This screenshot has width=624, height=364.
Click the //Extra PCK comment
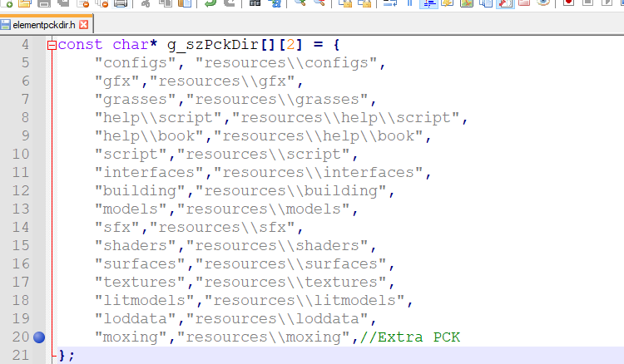(410, 337)
